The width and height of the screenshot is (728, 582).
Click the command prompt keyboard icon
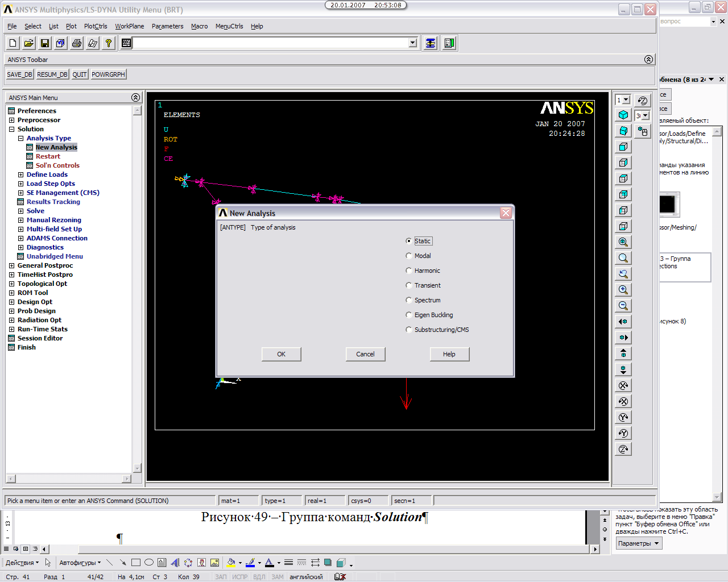(x=126, y=43)
